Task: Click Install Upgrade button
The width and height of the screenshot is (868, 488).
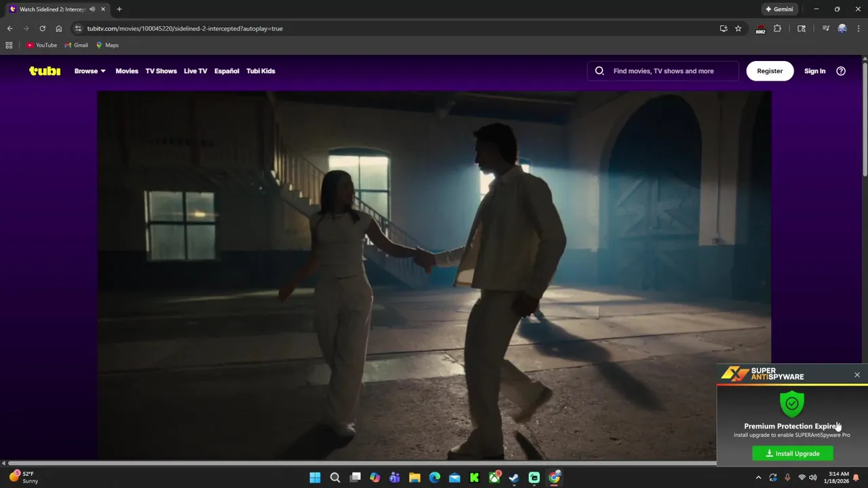Action: click(793, 453)
